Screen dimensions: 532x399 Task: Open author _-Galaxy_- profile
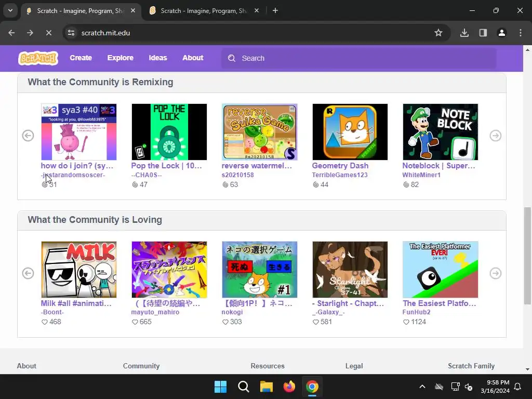coord(328,312)
